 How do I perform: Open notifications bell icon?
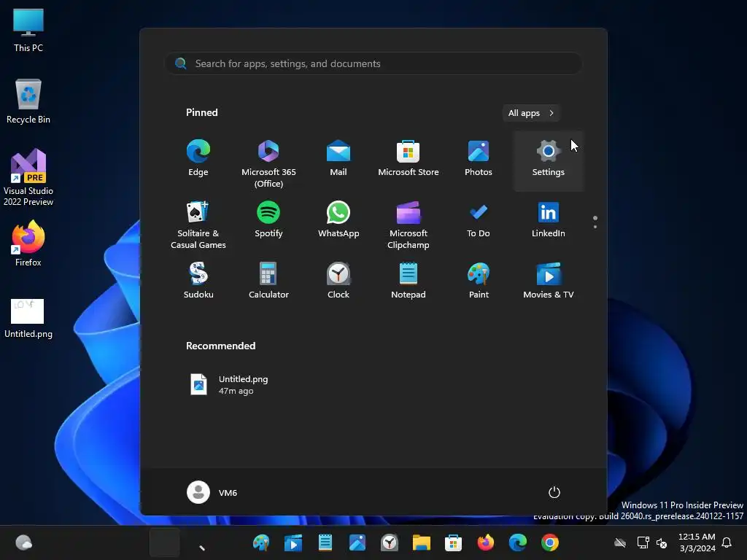(x=727, y=542)
